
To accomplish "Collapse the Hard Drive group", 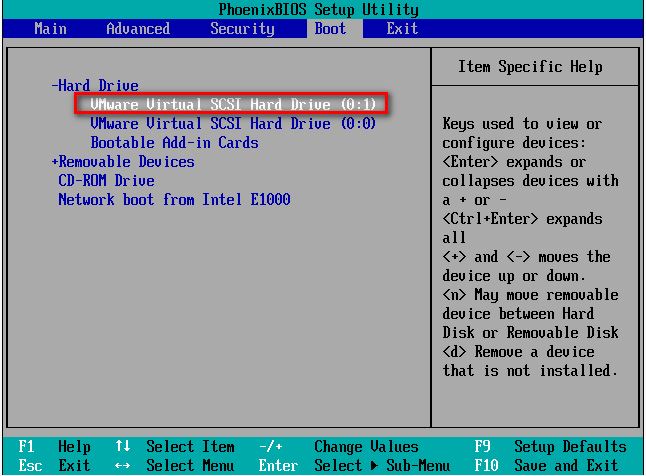I will [x=96, y=85].
